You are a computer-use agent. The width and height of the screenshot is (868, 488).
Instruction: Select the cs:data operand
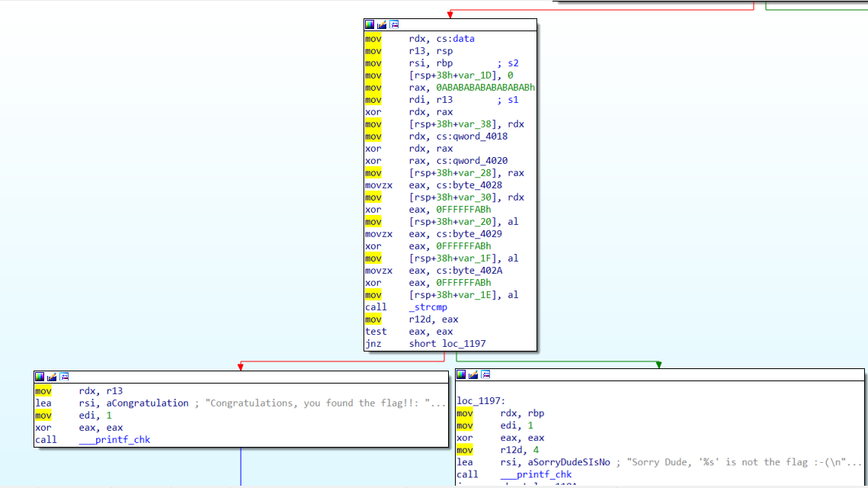(x=455, y=39)
